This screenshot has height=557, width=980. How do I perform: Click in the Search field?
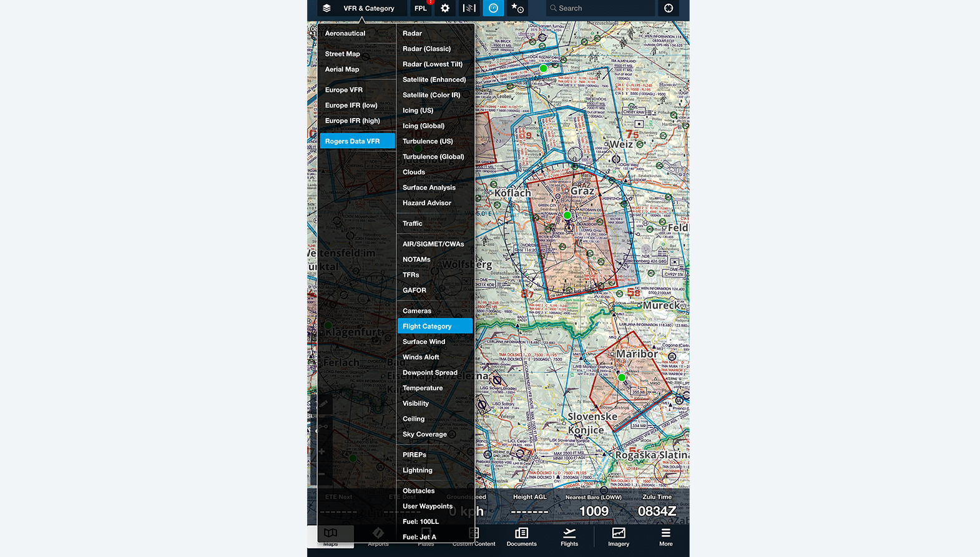pyautogui.click(x=600, y=8)
